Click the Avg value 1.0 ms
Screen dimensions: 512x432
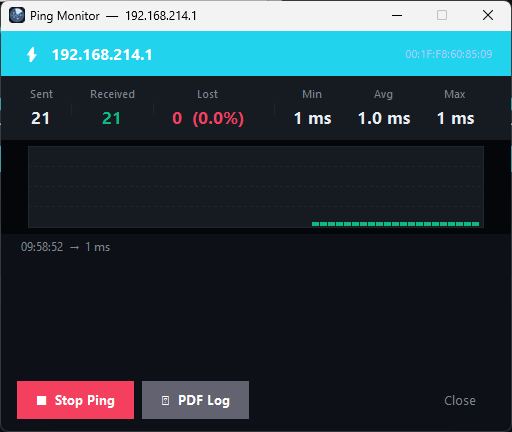[x=384, y=118]
